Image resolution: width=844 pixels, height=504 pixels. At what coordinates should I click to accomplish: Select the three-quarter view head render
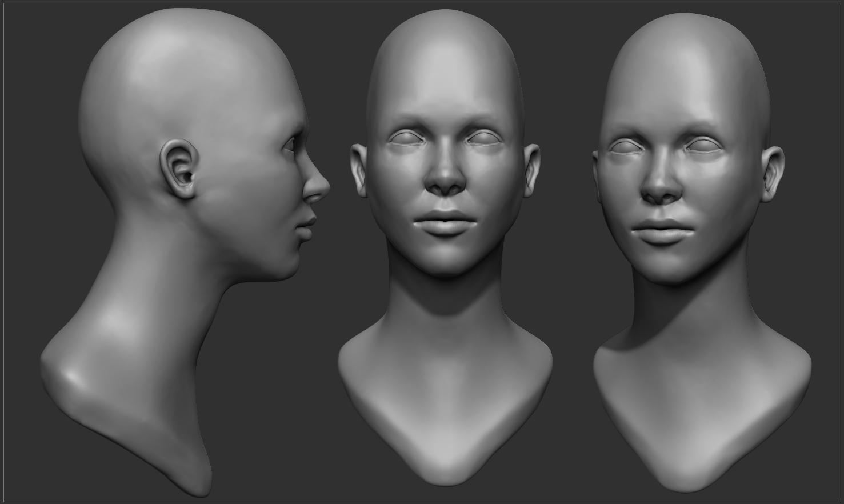coord(702,251)
